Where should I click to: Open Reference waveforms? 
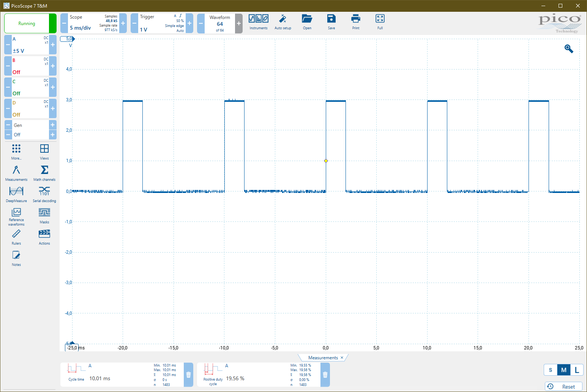(16, 216)
